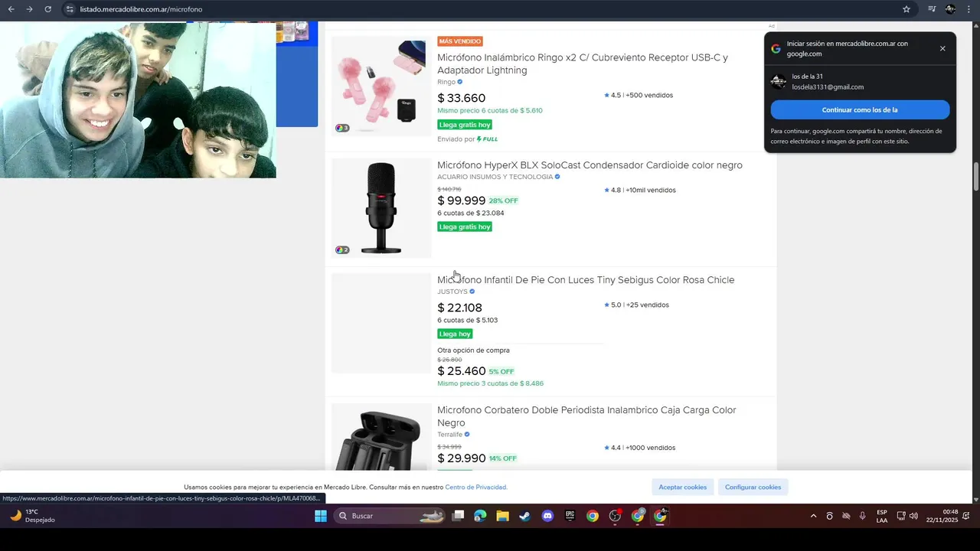
Task: Click the MÁS VENDIDO badge
Action: [460, 41]
